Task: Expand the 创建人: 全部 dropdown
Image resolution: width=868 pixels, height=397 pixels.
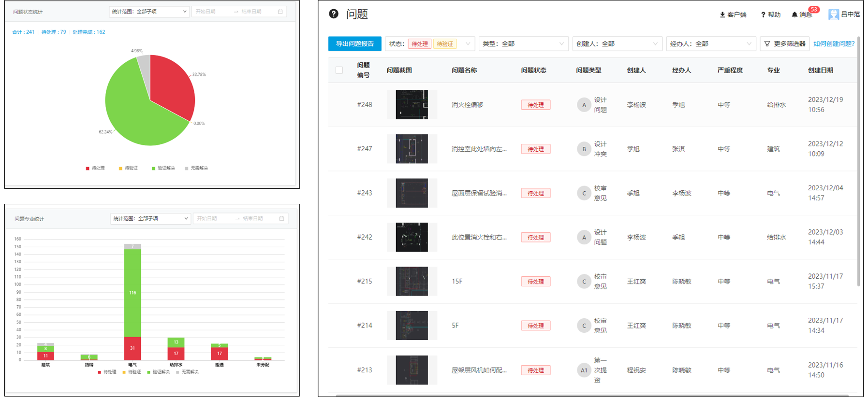Action: [x=617, y=44]
